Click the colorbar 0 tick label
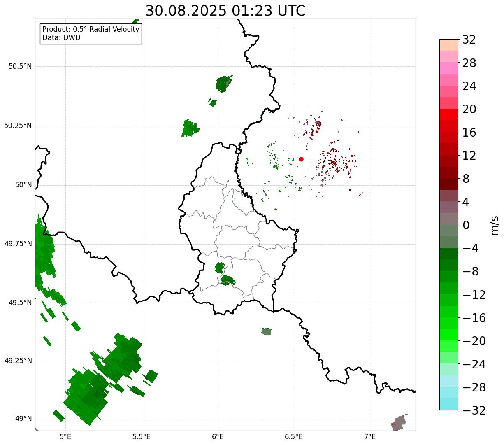 [x=466, y=225]
